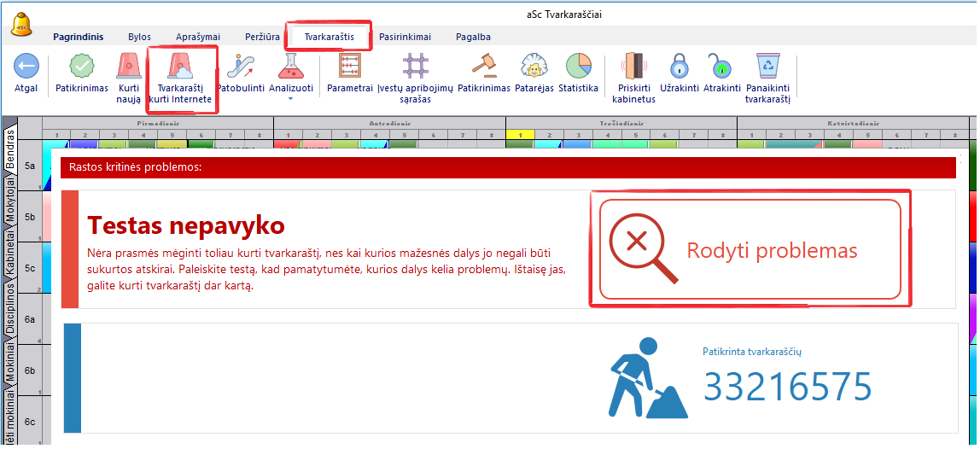The image size is (980, 449).
Task: Unlock the timetable with Atrakinti
Action: tap(720, 66)
